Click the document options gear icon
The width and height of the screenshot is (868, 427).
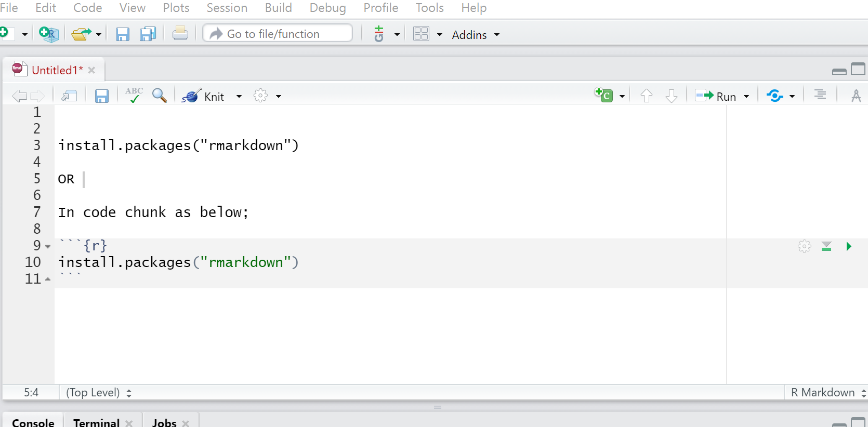pyautogui.click(x=260, y=96)
